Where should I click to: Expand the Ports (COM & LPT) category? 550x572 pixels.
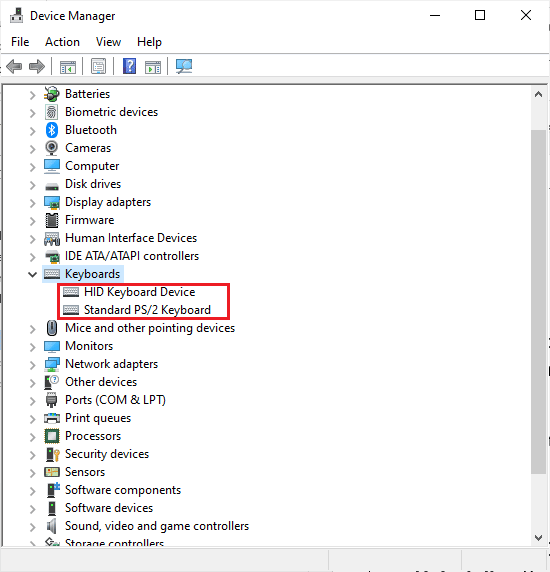[32, 401]
